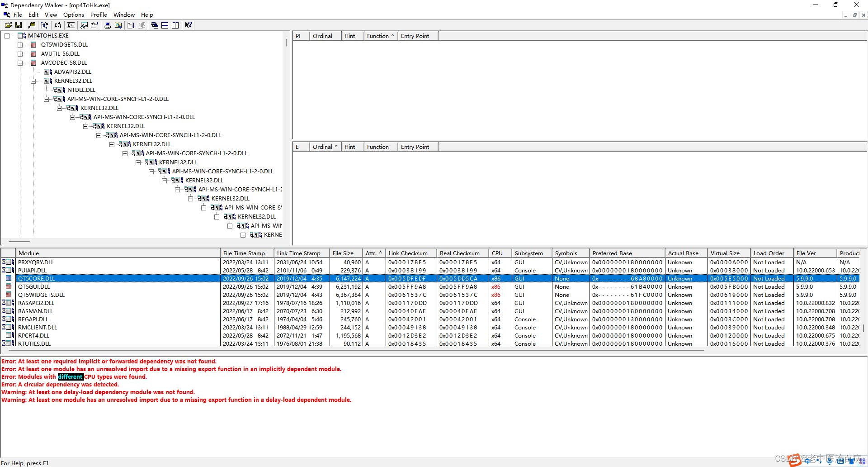
Task: Expand the AVUTIL-56.DLL node
Action: pyautogui.click(x=20, y=53)
